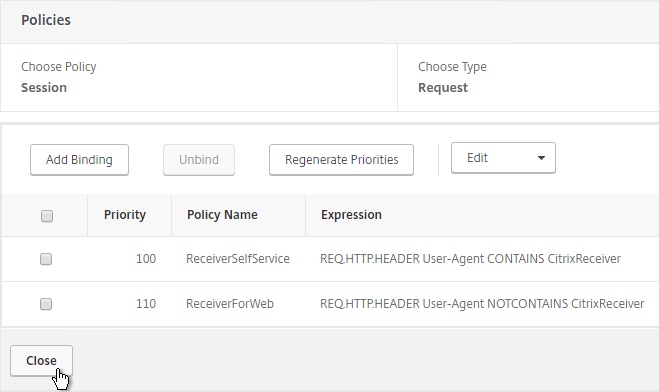Close the Policies dialog

point(41,360)
